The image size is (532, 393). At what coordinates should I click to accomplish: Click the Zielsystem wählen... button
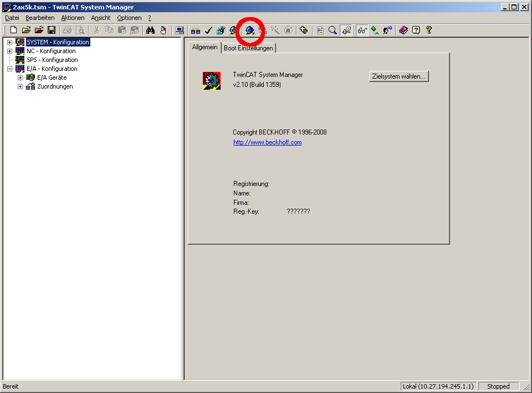point(398,76)
